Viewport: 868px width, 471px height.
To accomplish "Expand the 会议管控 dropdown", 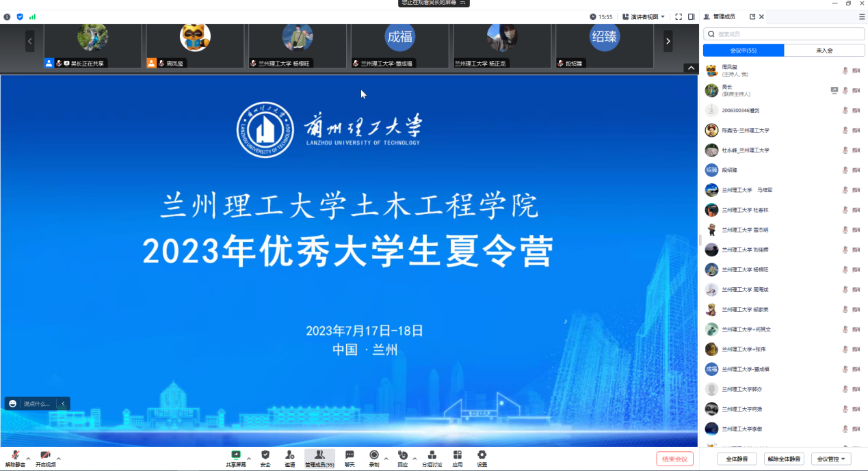I will [831, 459].
